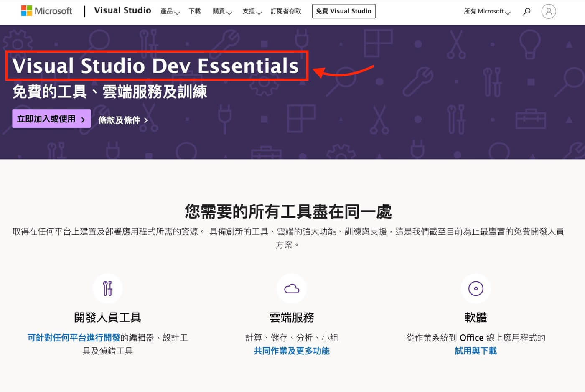
Task: Click the 計算、儲存、分析、小組 text
Action: pyautogui.click(x=292, y=338)
